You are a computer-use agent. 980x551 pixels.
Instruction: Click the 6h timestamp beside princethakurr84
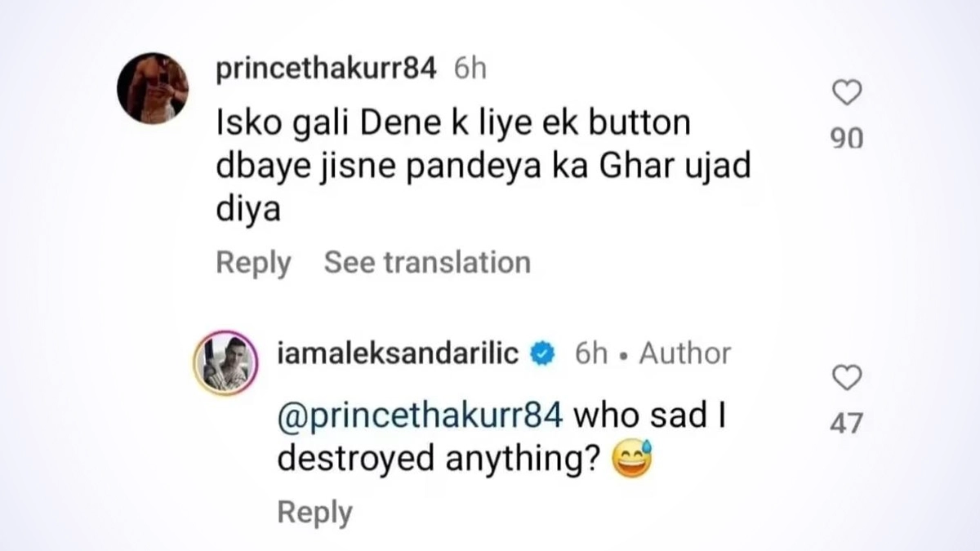point(470,70)
